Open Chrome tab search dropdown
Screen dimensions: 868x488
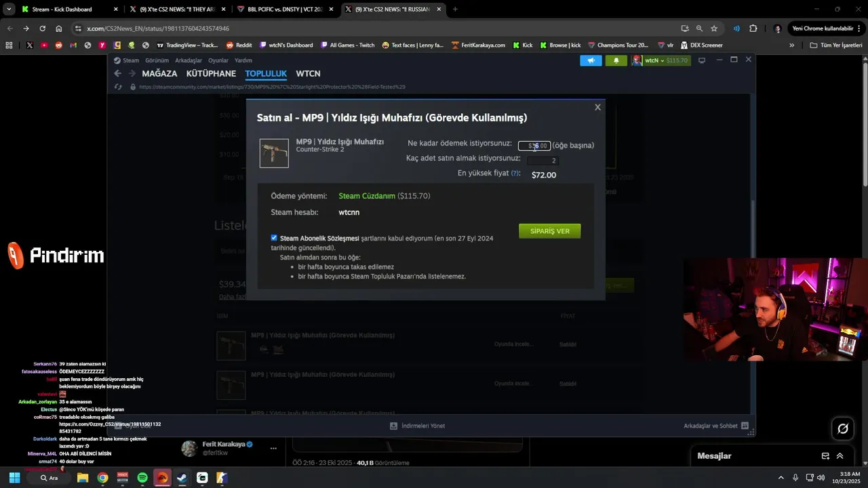(x=9, y=9)
